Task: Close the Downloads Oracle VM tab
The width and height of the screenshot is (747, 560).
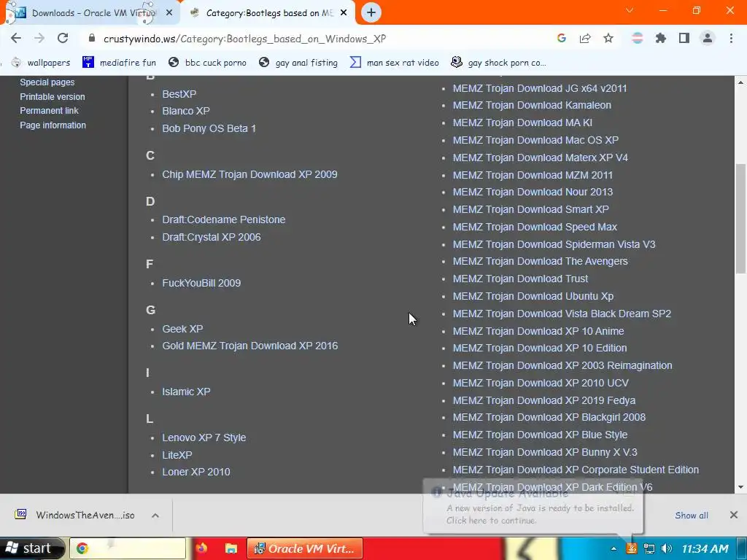Action: [x=169, y=13]
